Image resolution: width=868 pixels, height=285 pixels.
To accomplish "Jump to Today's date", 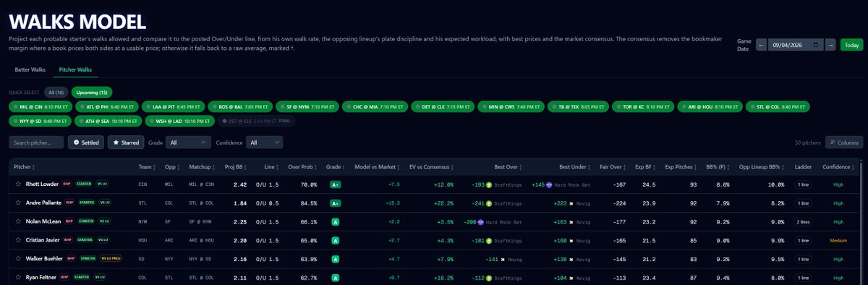I will tap(851, 45).
